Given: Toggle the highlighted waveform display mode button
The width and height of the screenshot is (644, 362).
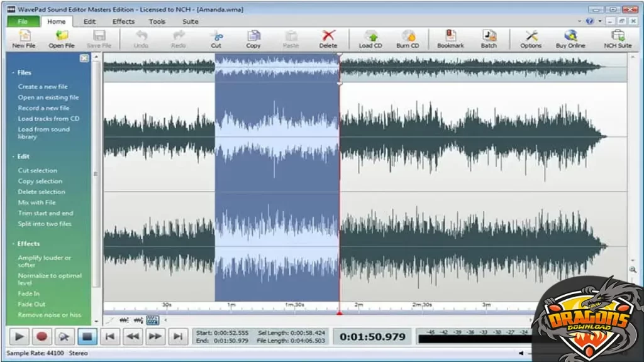Looking at the screenshot, I should 152,320.
